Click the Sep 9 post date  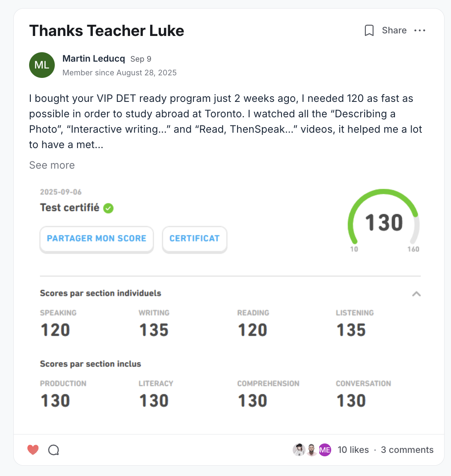pyautogui.click(x=141, y=59)
